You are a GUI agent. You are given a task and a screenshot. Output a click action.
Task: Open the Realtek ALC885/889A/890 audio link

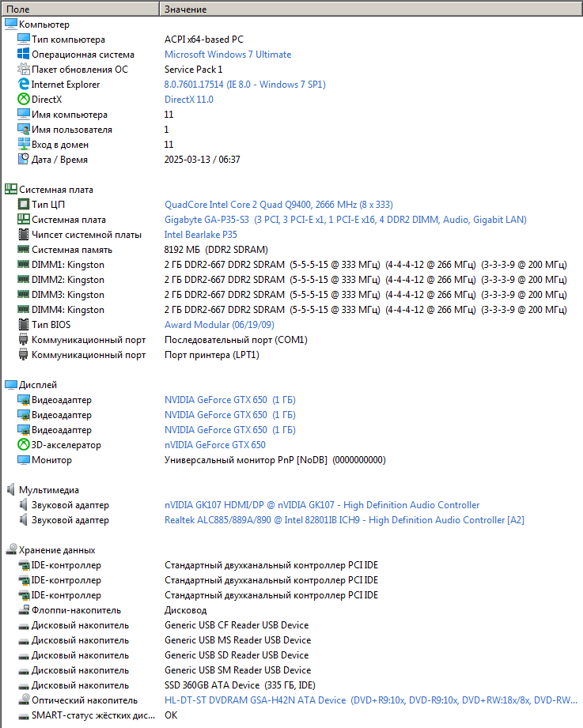tap(344, 520)
